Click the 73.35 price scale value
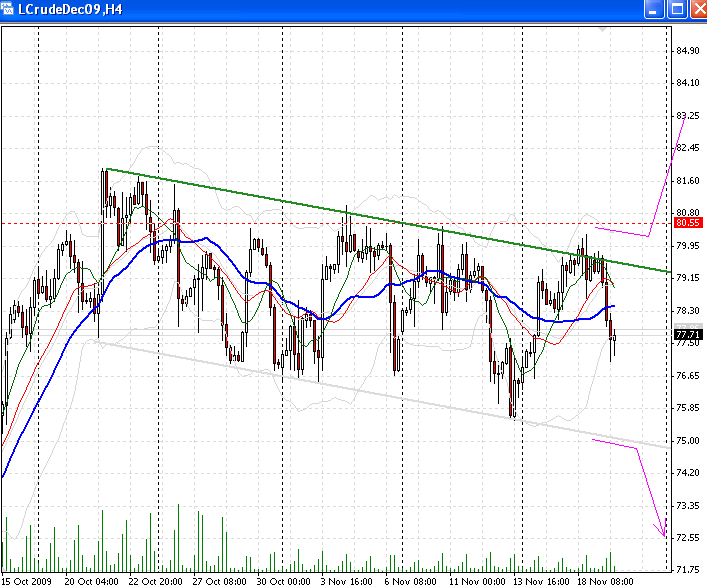 coord(688,505)
